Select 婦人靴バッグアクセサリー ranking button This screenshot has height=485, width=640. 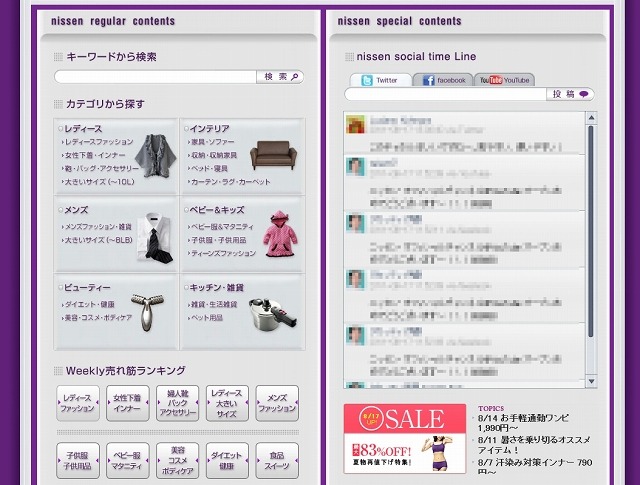[x=178, y=403]
